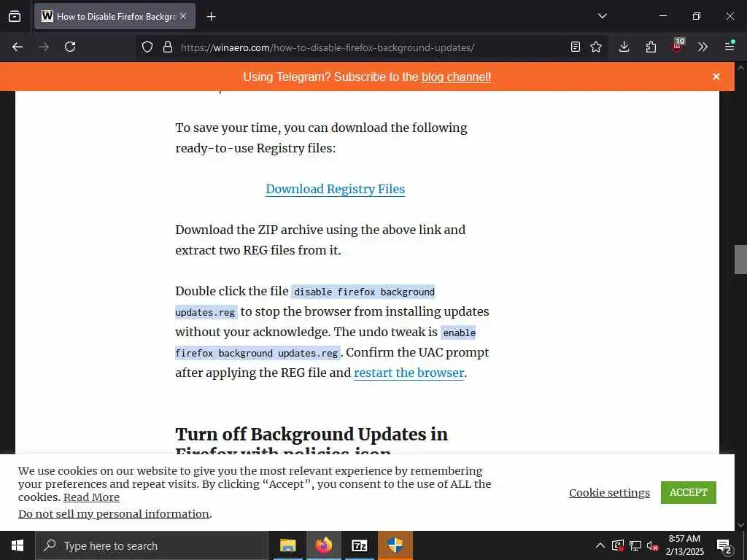Open tracking protection shield icon
This screenshot has height=560, width=747.
pos(147,47)
